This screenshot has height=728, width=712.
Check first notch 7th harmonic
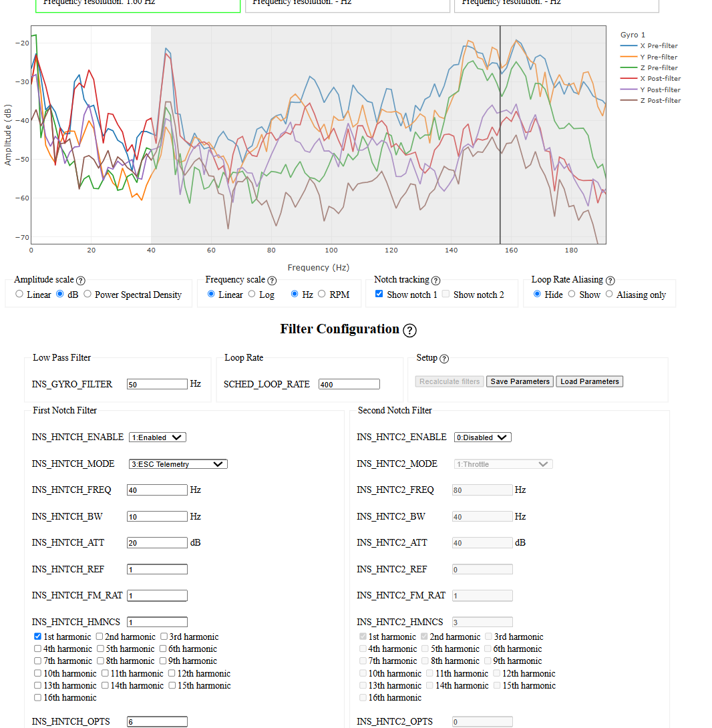coord(37,661)
